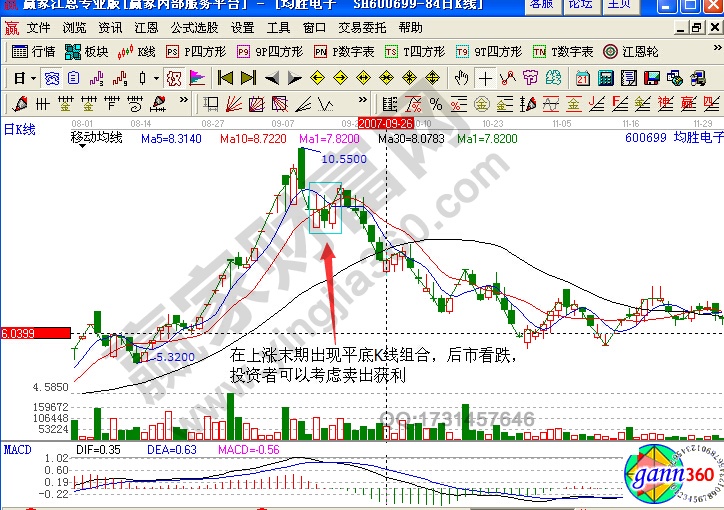Open the 交易委托 menu

pos(362,28)
